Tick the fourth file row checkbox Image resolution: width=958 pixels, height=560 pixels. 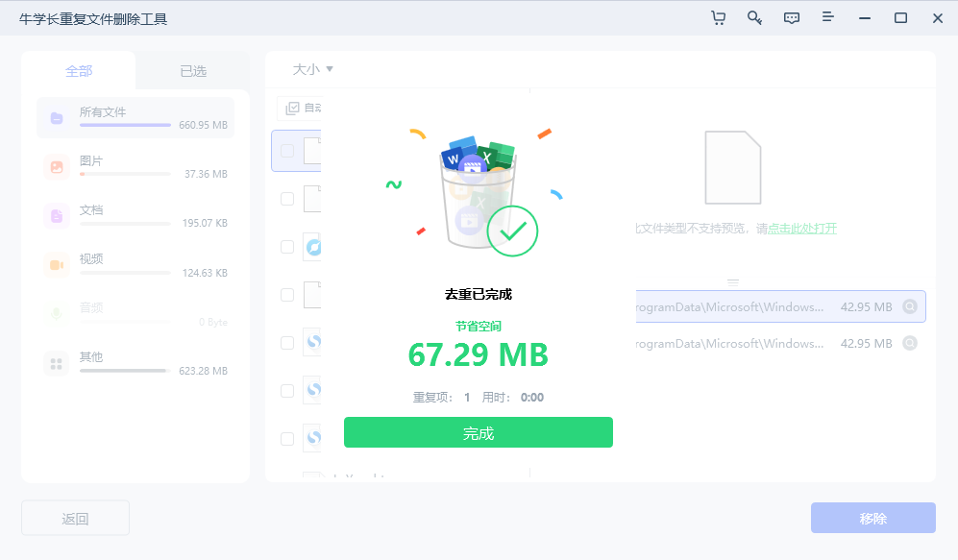287,295
